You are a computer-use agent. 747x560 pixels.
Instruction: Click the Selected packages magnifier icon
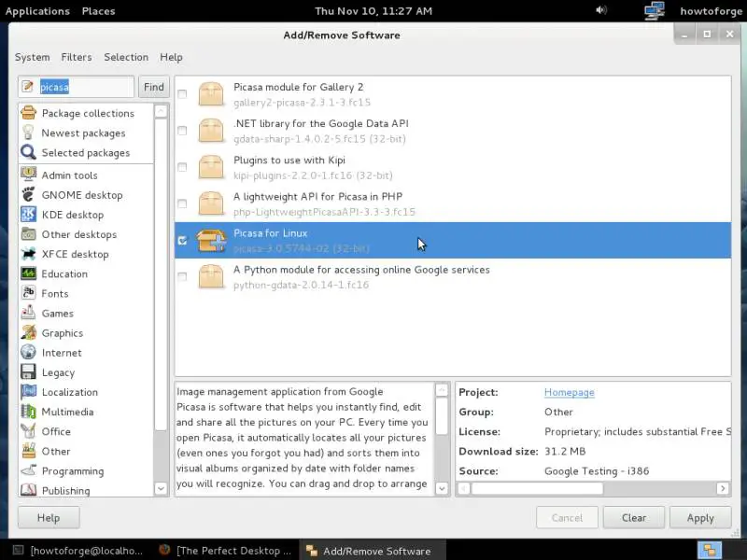click(29, 152)
